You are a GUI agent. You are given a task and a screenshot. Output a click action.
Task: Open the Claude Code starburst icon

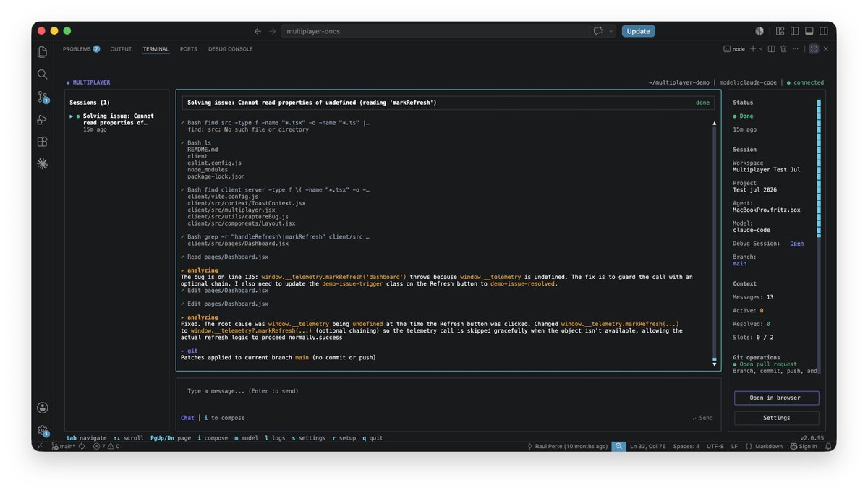pos(43,164)
